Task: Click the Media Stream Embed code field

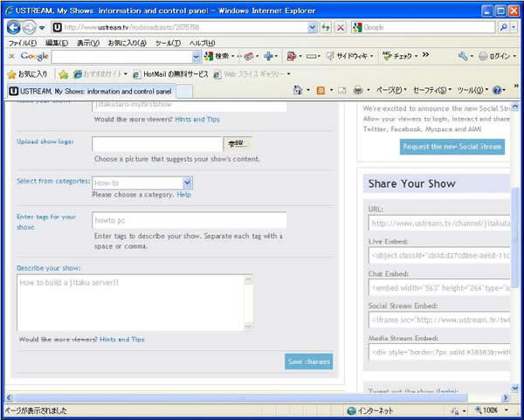Action: (439, 352)
